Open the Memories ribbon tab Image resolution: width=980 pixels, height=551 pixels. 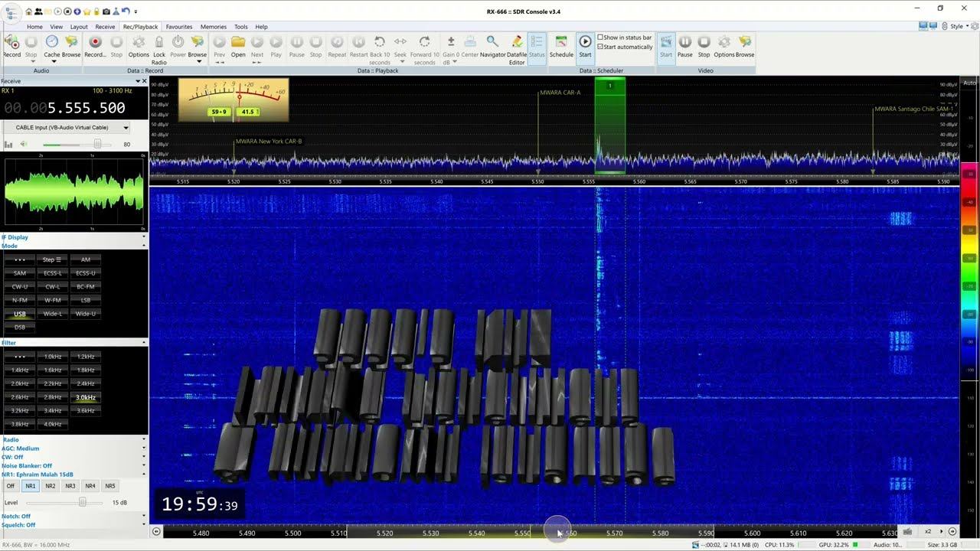tap(214, 27)
